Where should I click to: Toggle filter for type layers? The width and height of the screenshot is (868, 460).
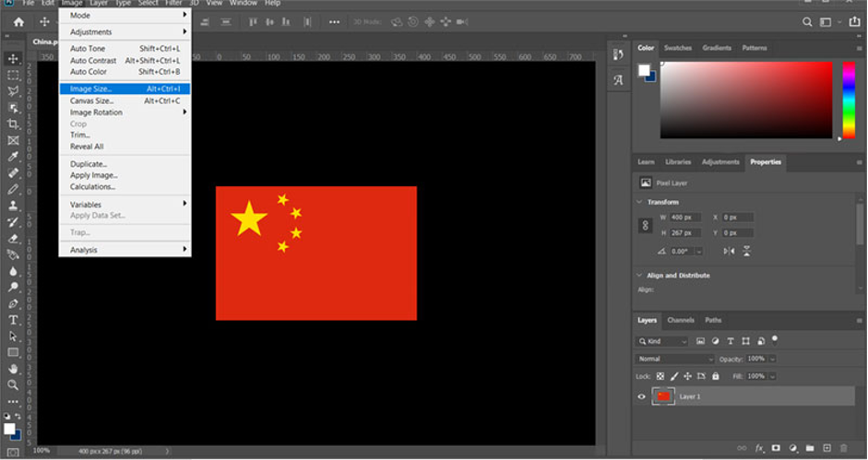click(x=731, y=341)
